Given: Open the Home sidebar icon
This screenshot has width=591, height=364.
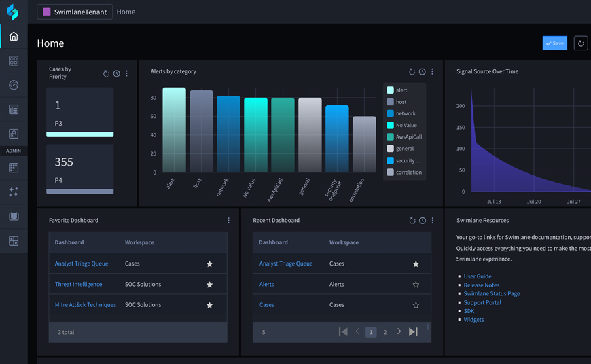Looking at the screenshot, I should [14, 36].
